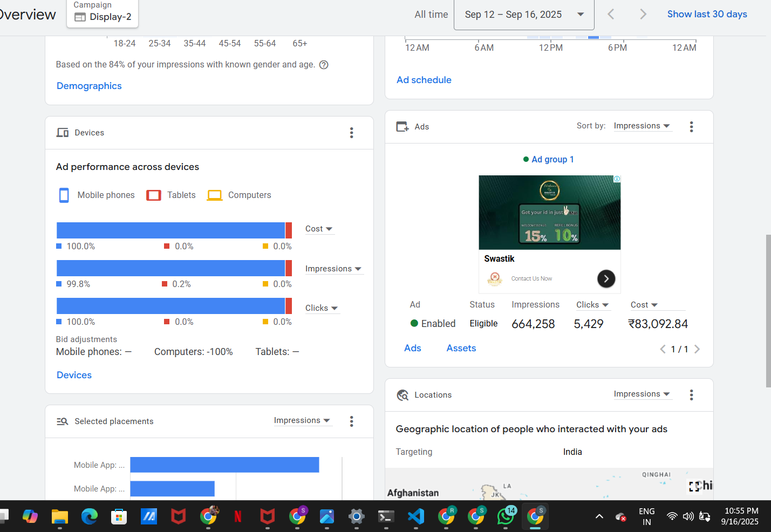Go to previous date range arrow
Viewport: 771px width, 532px height.
(x=611, y=15)
